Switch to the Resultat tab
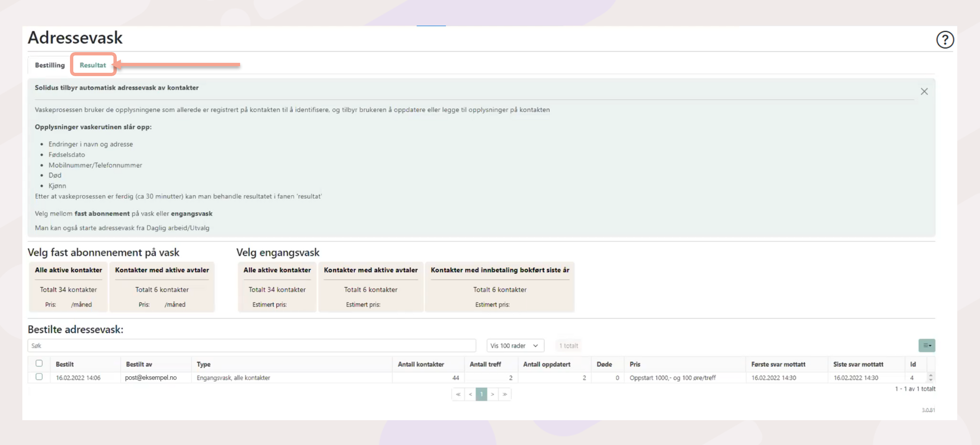Image resolution: width=980 pixels, height=445 pixels. pyautogui.click(x=93, y=65)
